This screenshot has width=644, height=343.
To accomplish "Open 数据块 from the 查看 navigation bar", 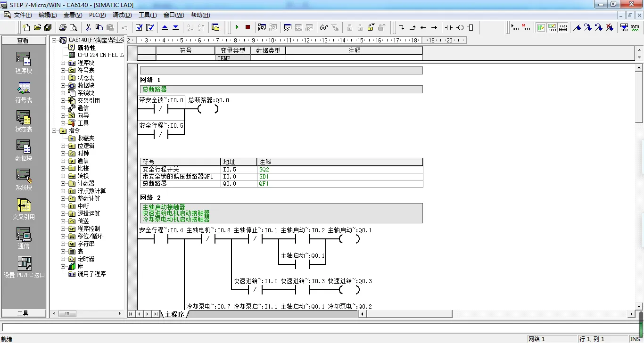I will [x=24, y=150].
